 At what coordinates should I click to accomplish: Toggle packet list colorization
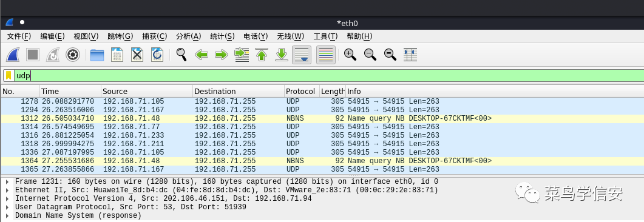pyautogui.click(x=326, y=55)
